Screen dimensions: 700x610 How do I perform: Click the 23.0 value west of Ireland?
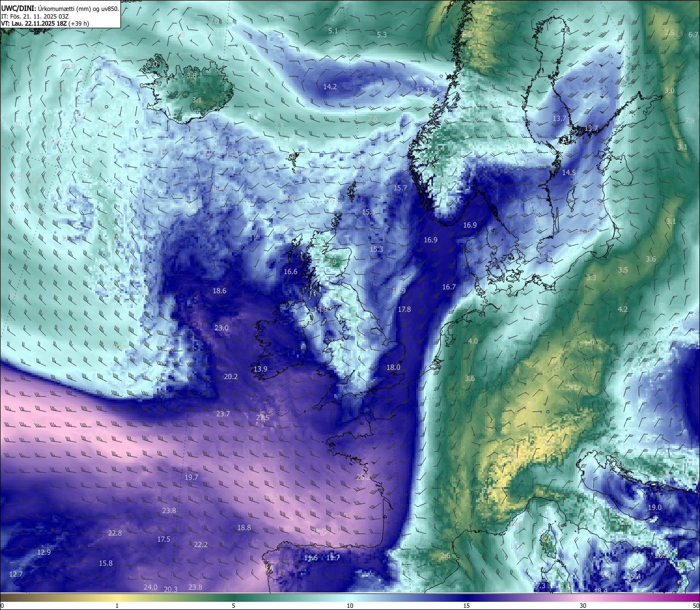[x=221, y=328]
